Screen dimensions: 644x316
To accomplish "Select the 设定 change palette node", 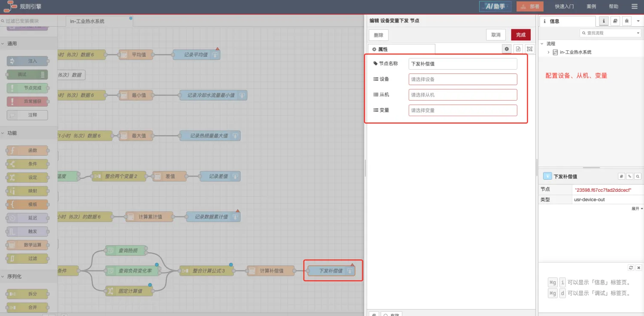I will (x=27, y=177).
